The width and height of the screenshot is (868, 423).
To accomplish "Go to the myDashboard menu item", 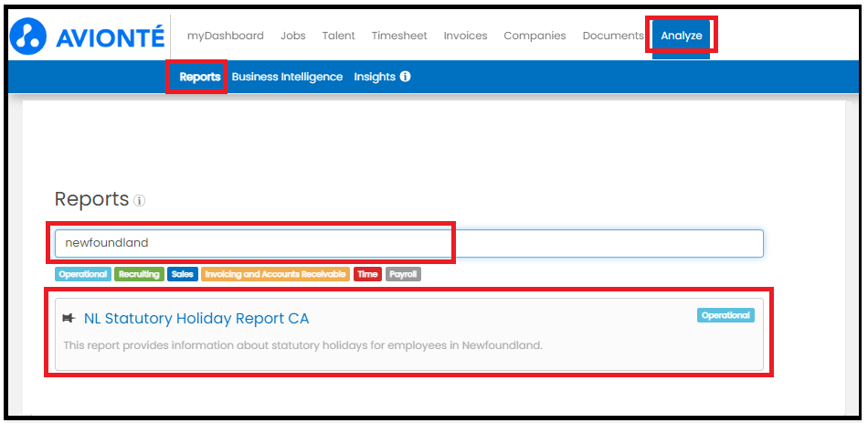I will tap(226, 36).
